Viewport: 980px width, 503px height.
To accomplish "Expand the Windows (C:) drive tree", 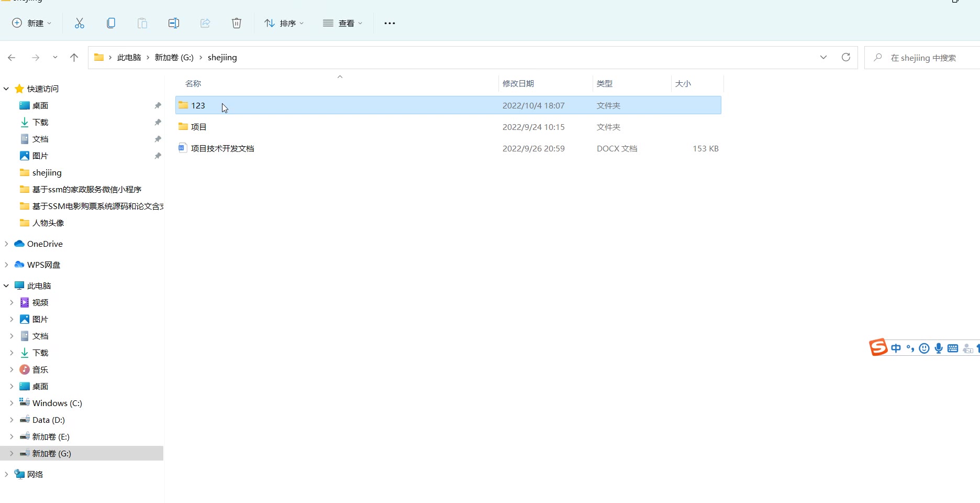I will pyautogui.click(x=12, y=403).
